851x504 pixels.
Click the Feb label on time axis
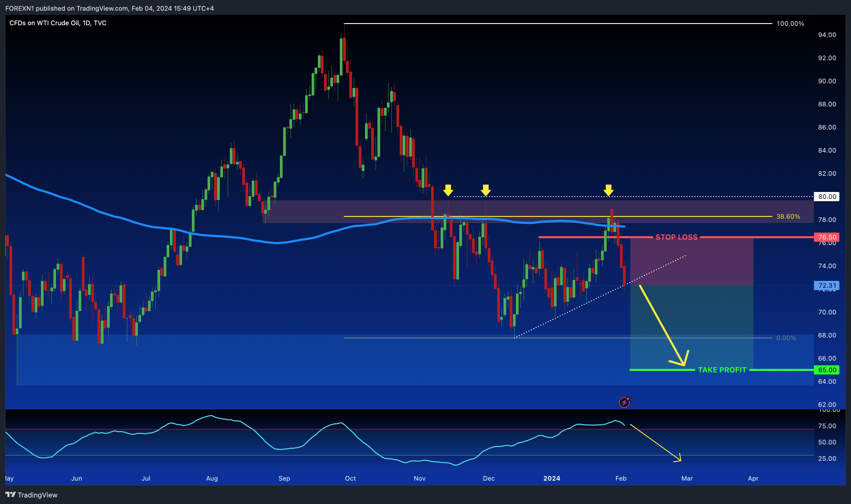621,478
